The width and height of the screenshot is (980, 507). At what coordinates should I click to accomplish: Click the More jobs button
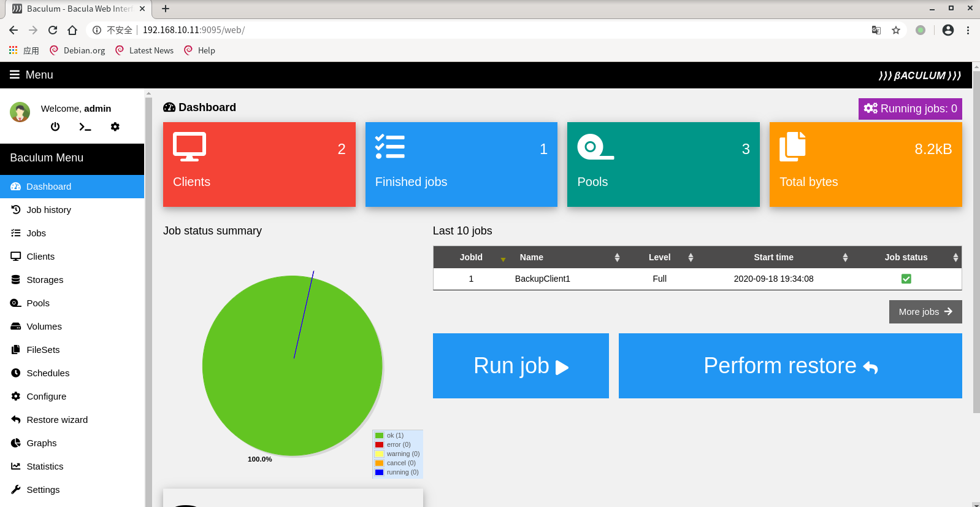click(x=925, y=312)
